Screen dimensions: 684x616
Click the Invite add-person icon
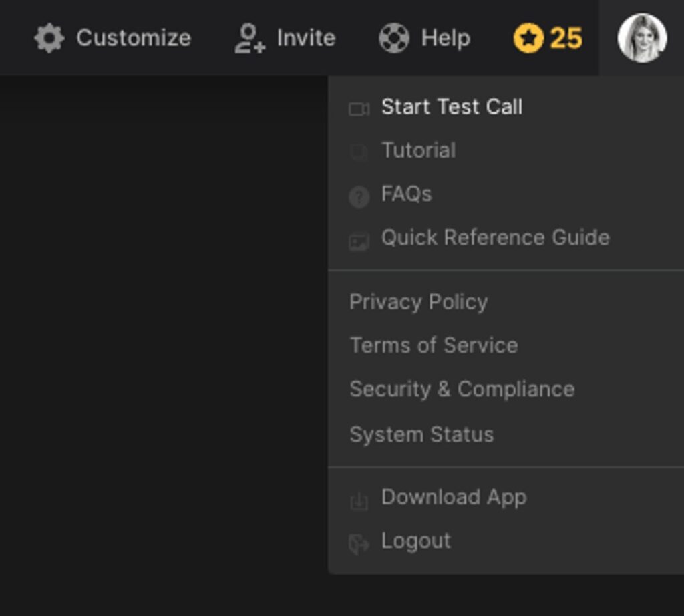click(x=249, y=38)
